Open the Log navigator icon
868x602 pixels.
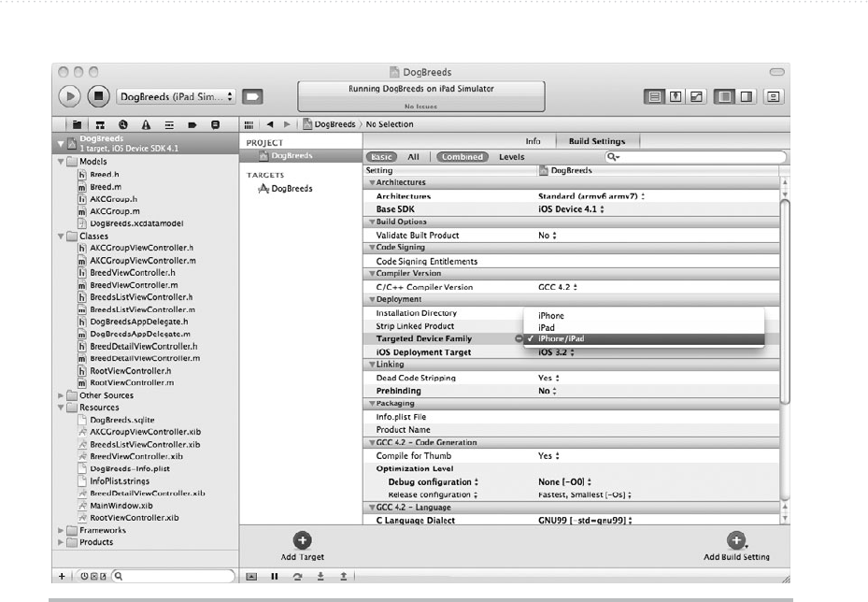pos(215,124)
